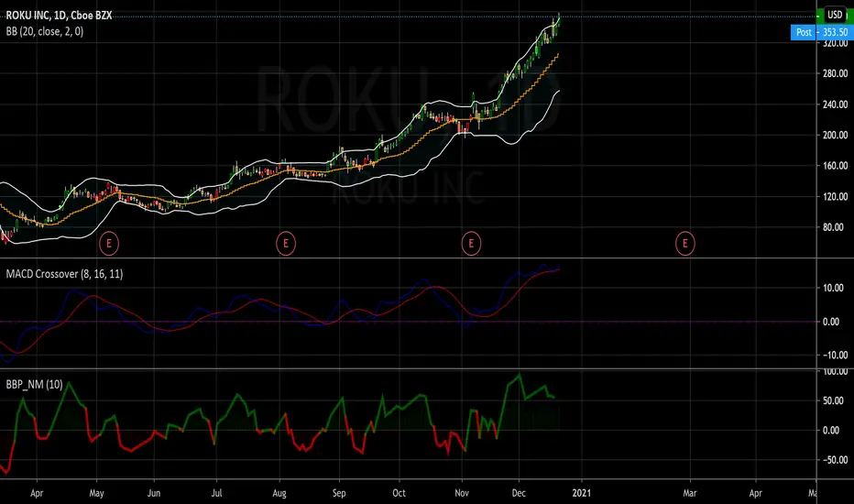Click the Jun label on time axis
This screenshot has height=504, width=854.
point(154,493)
